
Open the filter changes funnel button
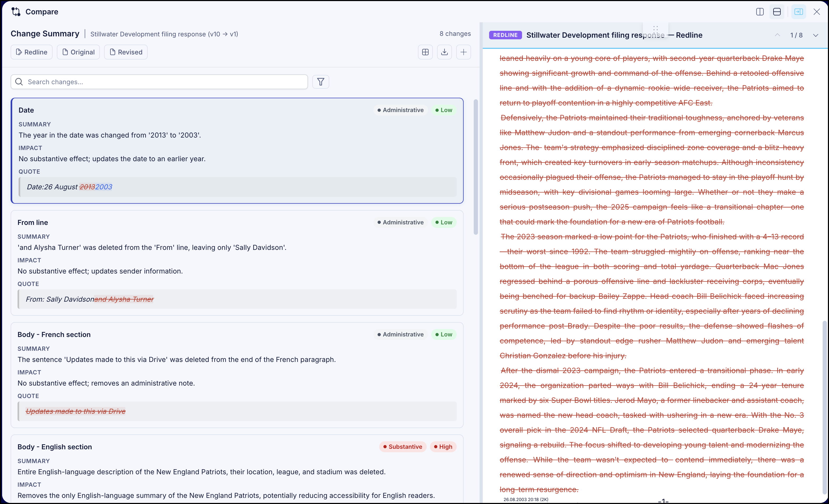click(321, 82)
